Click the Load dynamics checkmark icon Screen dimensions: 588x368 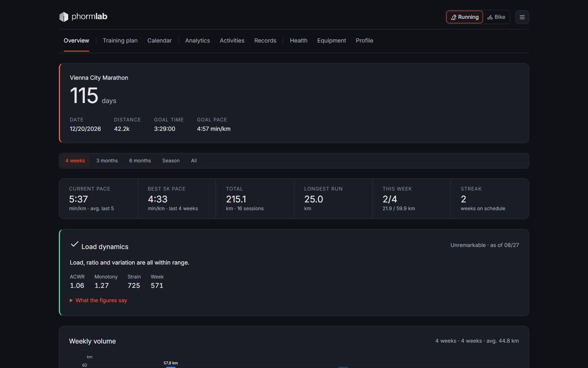[74, 244]
